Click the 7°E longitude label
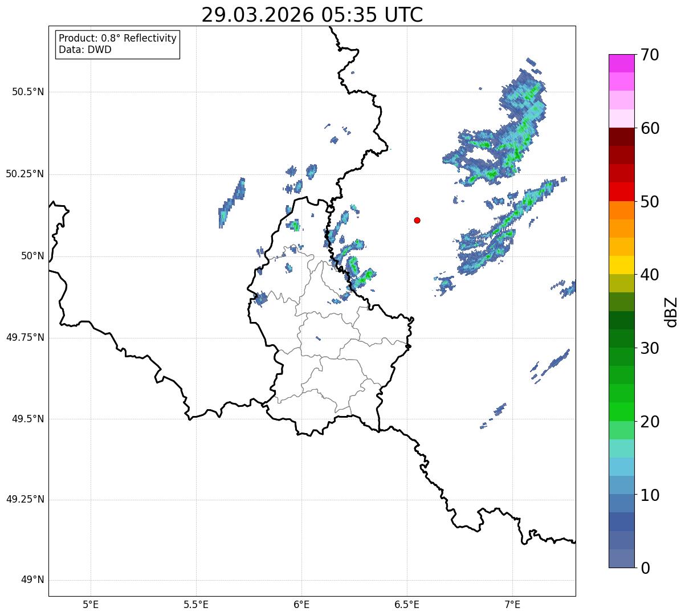This screenshot has width=685, height=616. pyautogui.click(x=512, y=604)
